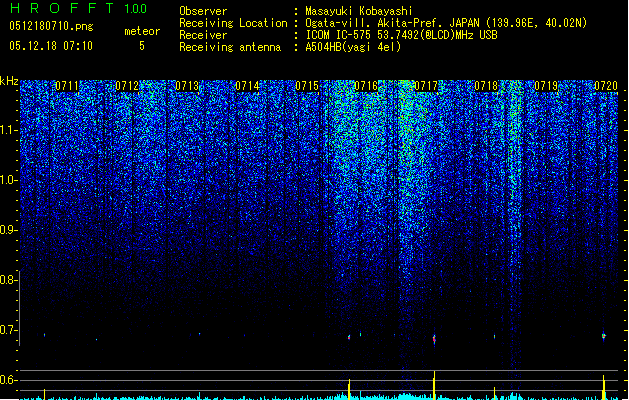Click the timestamp 05.12.18 07:10
Screen dimensions: 629x400
(51, 46)
